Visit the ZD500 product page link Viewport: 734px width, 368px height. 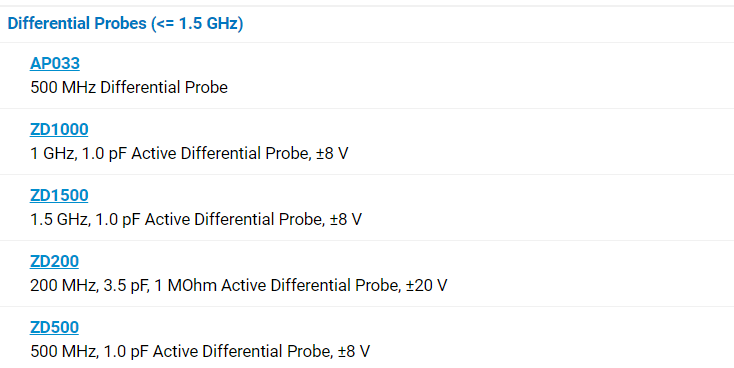pyautogui.click(x=54, y=327)
